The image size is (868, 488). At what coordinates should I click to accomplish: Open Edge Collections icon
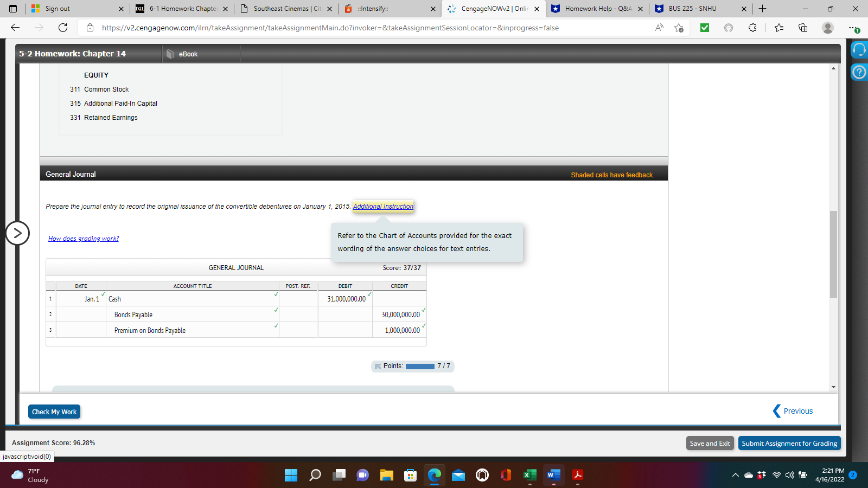[x=803, y=28]
